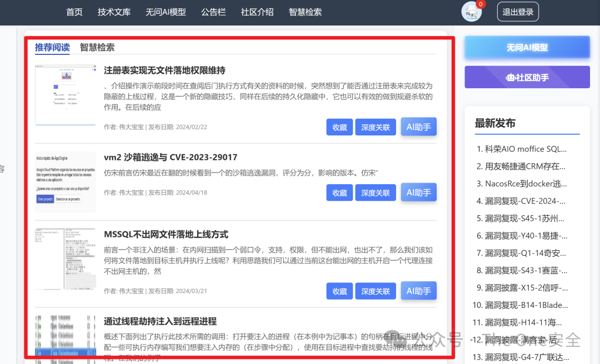Open thumbnail of the 线程劫持 article
600x364 pixels.
click(66, 340)
